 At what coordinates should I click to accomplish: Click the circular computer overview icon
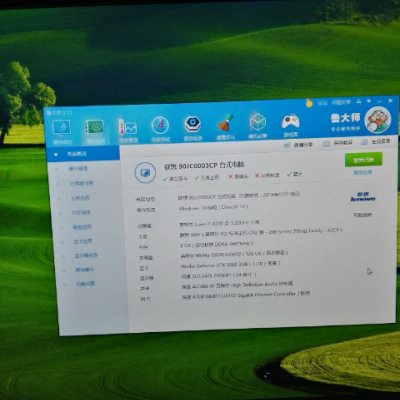pos(145,173)
